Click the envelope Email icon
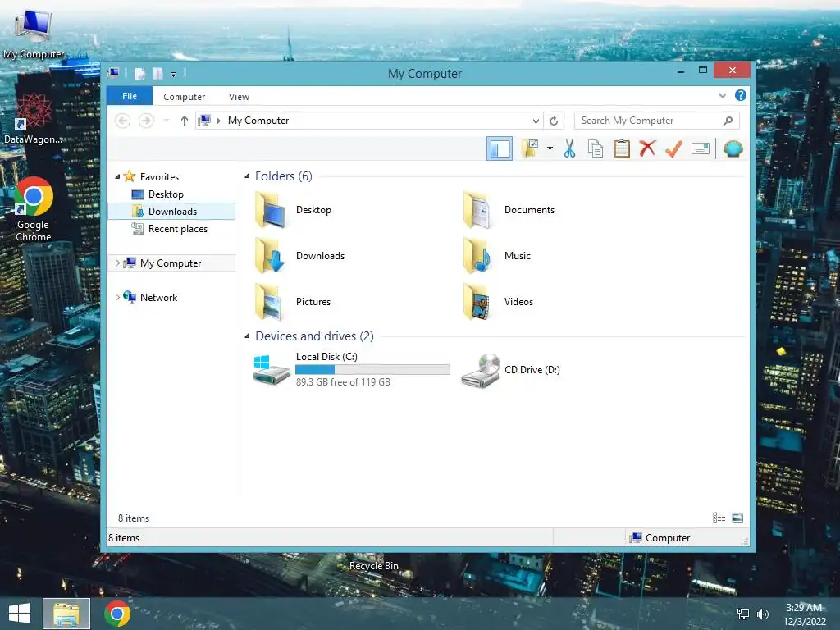 coord(701,148)
